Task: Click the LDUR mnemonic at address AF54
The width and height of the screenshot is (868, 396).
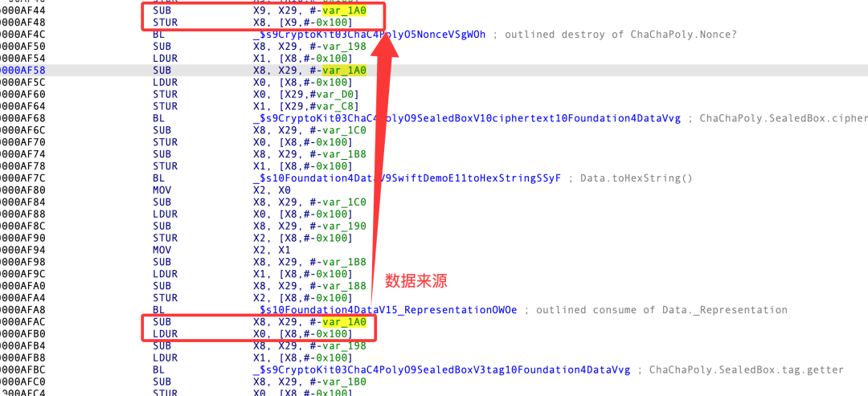Action: (x=165, y=58)
